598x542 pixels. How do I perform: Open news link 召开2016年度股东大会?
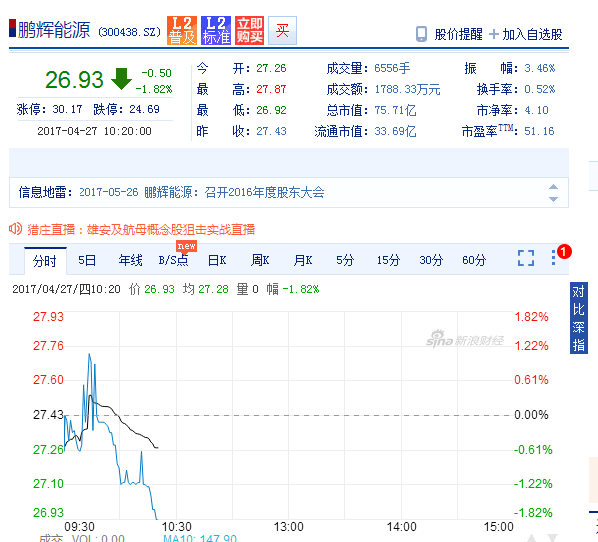pos(264,192)
